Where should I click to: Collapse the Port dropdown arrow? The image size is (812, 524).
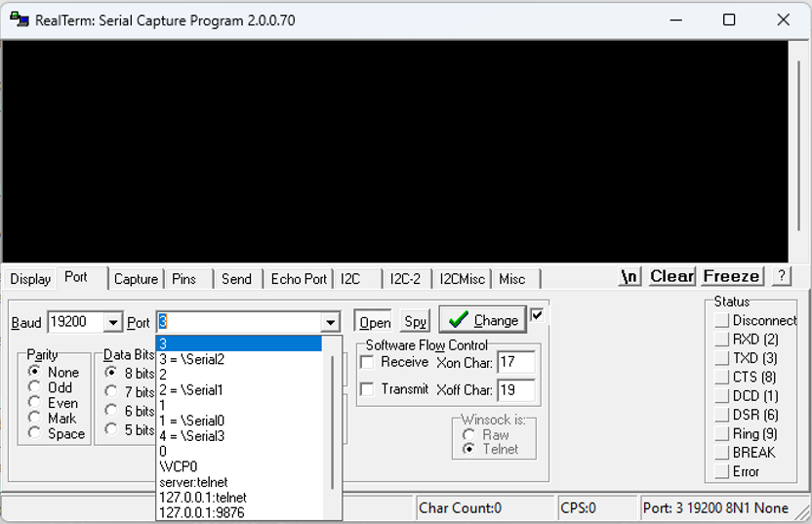(331, 323)
